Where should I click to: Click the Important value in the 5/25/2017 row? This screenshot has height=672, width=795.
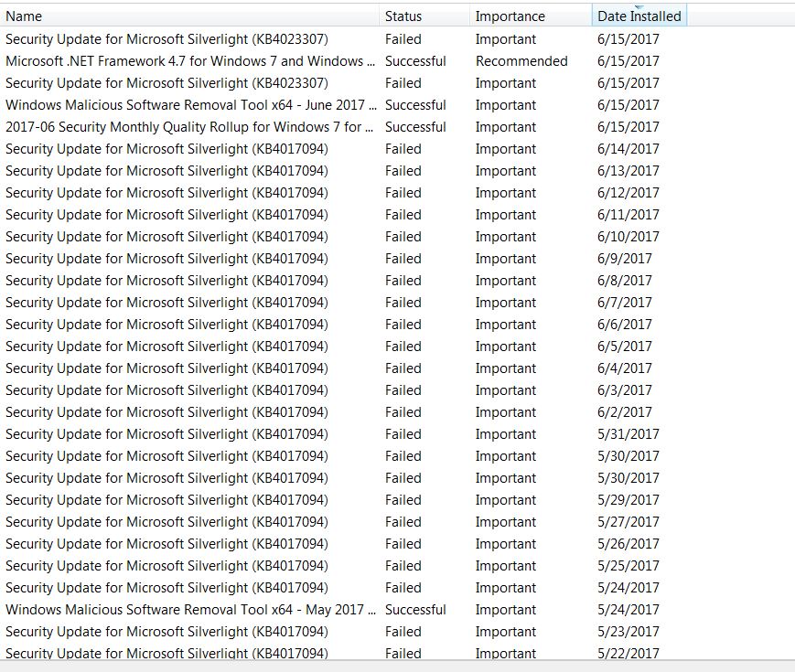(506, 566)
